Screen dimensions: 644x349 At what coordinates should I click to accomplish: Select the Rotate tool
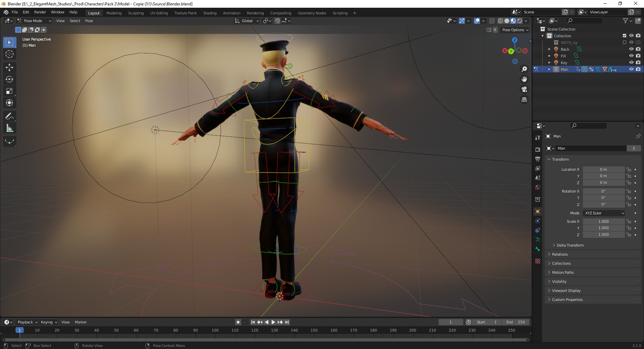click(x=9, y=79)
